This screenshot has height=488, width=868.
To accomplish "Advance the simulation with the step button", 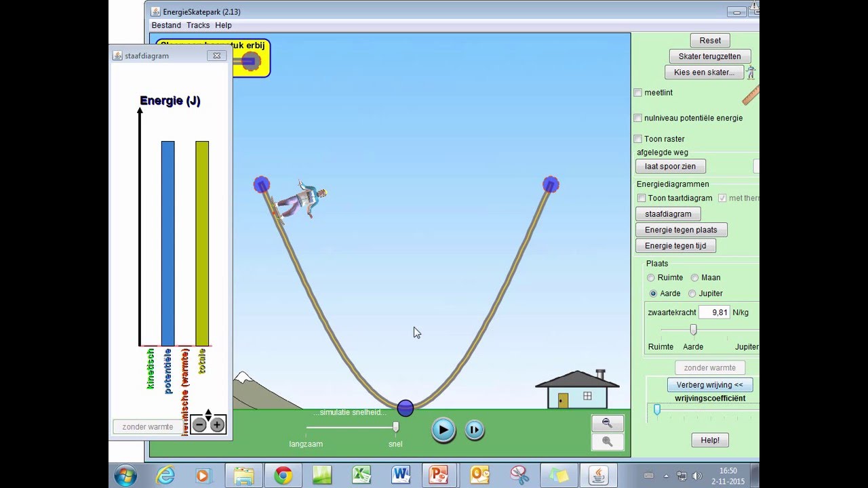I will point(475,430).
